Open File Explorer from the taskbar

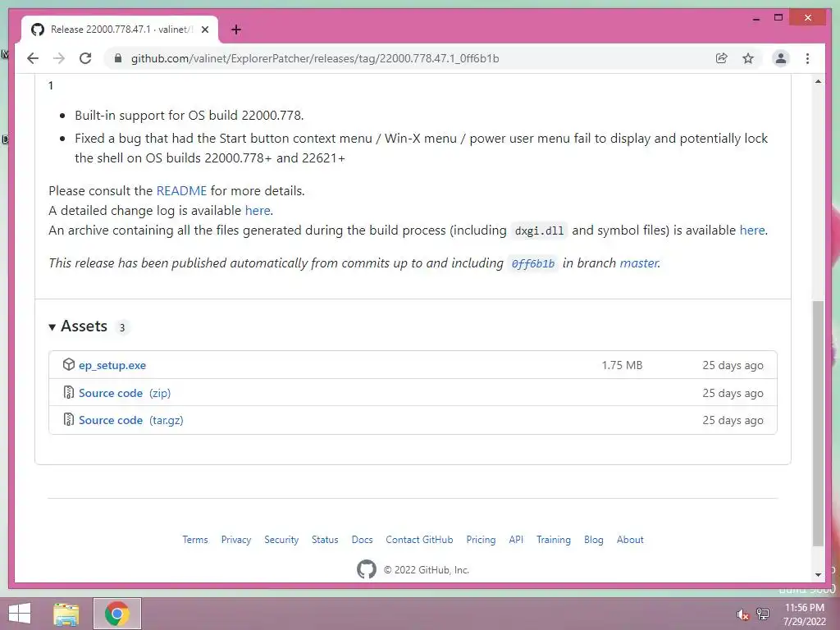pos(66,614)
